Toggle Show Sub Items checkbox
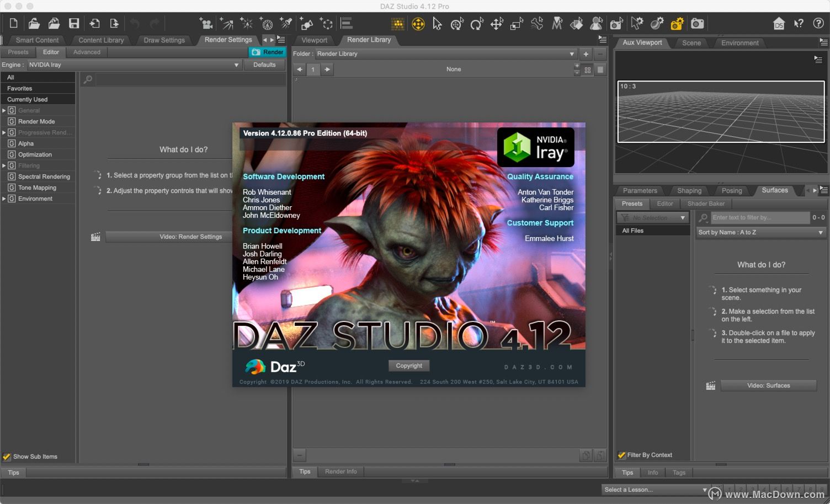 pos(7,457)
